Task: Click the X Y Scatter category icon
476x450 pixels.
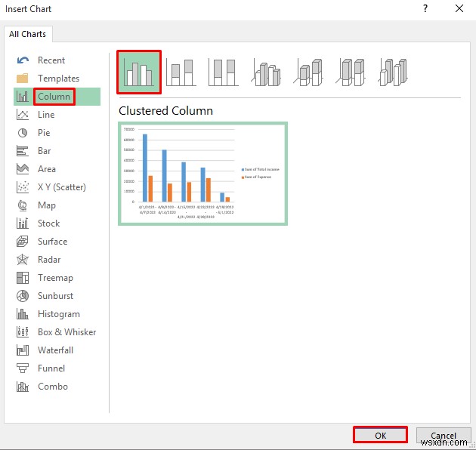Action: coord(23,187)
